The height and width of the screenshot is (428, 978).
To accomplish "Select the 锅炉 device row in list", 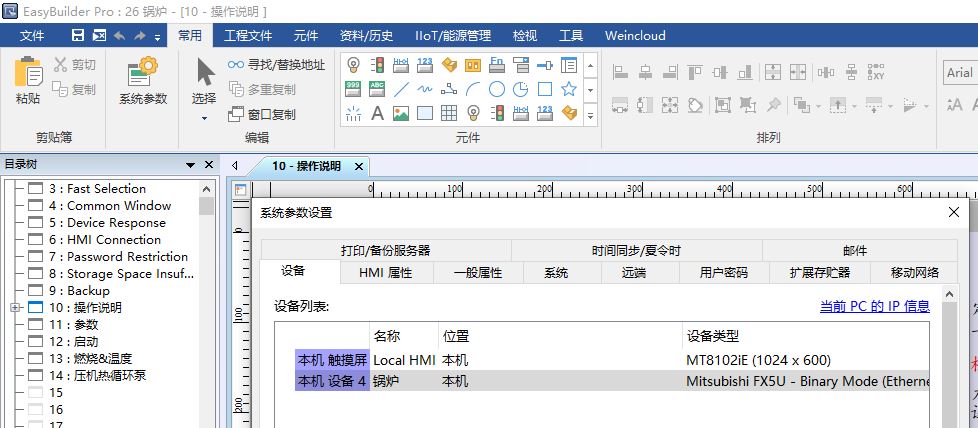I will 600,381.
